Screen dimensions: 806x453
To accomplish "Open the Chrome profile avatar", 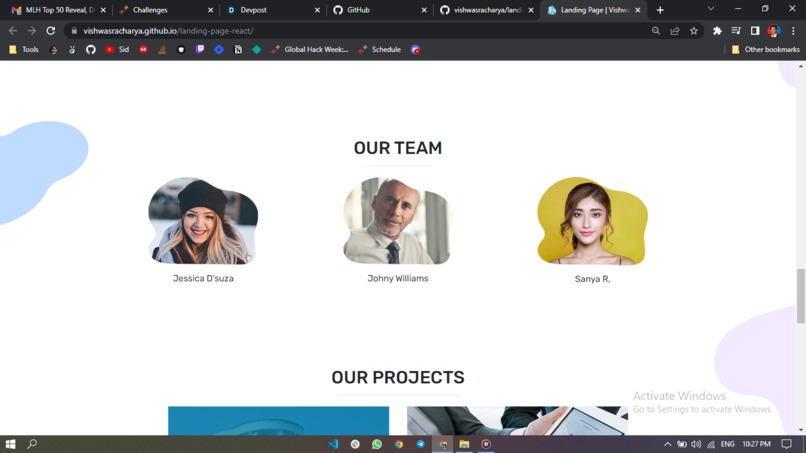I will pyautogui.click(x=774, y=31).
